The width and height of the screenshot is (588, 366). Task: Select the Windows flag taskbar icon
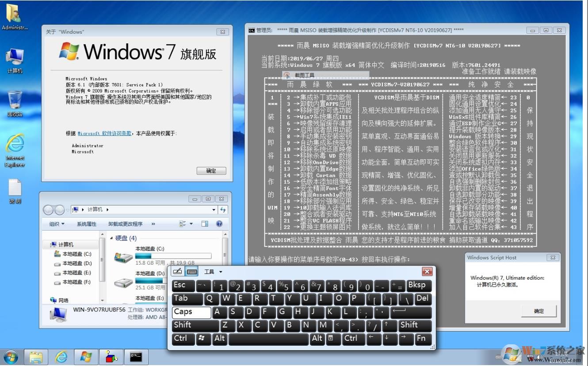86,357
